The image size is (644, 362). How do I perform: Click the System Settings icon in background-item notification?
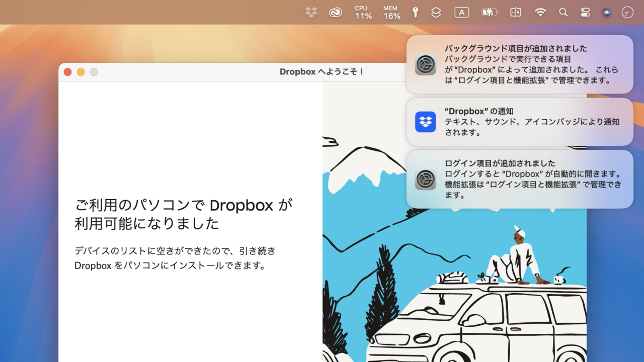tap(426, 64)
